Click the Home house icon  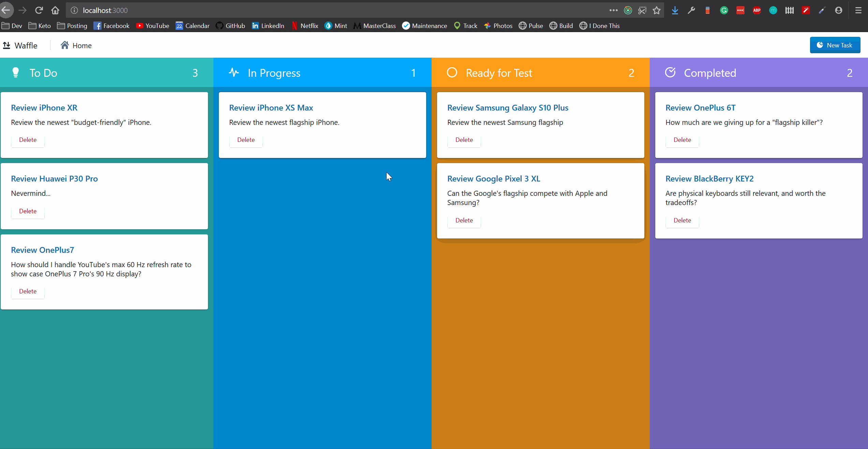click(65, 45)
